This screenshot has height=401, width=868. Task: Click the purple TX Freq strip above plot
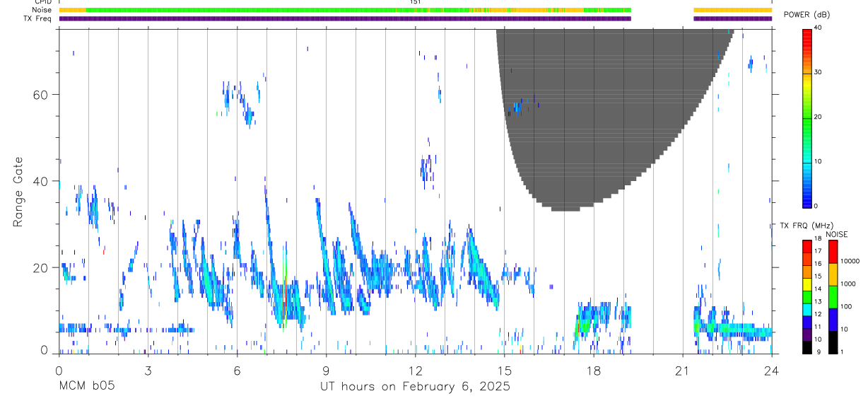pyautogui.click(x=345, y=18)
